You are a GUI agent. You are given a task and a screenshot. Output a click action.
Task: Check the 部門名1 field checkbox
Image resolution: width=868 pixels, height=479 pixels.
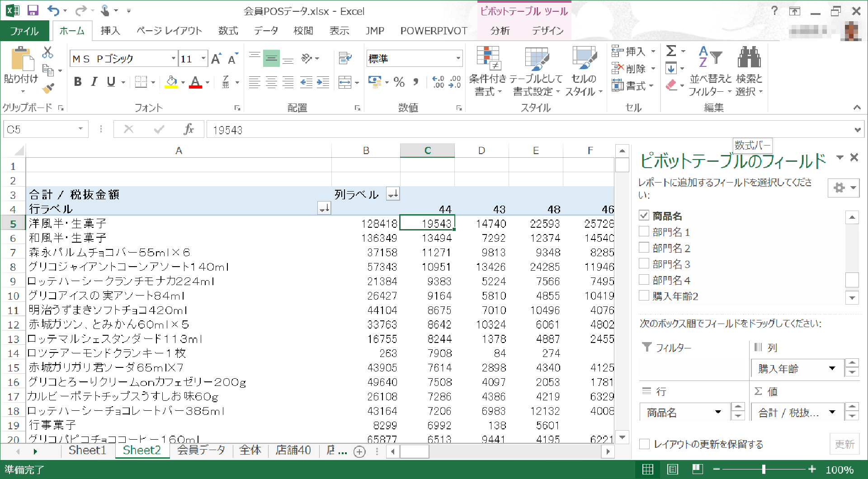(644, 231)
